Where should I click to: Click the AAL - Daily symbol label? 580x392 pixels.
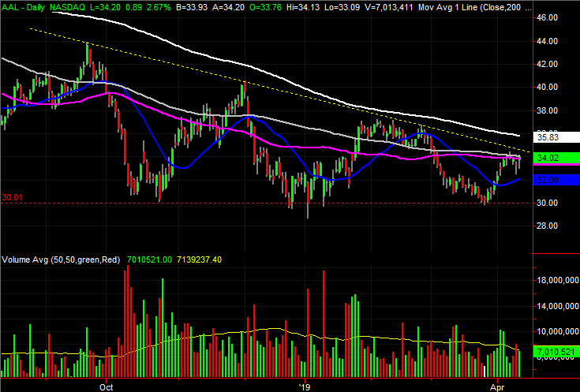pos(24,6)
